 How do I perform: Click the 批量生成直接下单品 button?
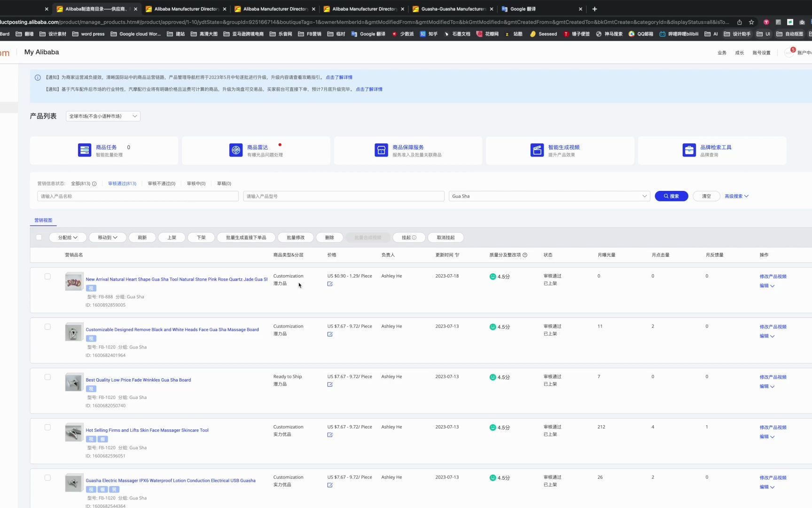[246, 238]
